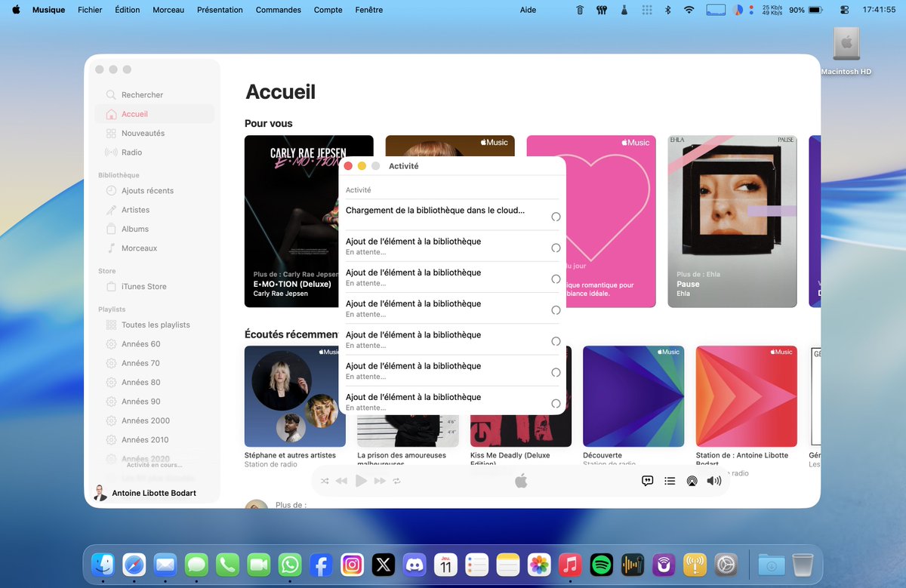This screenshot has width=906, height=588.
Task: Select Accueil in the sidebar
Action: (155, 114)
